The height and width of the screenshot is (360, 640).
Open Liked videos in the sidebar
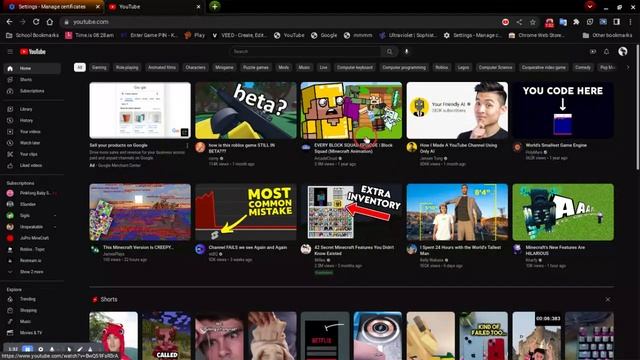tap(32, 166)
